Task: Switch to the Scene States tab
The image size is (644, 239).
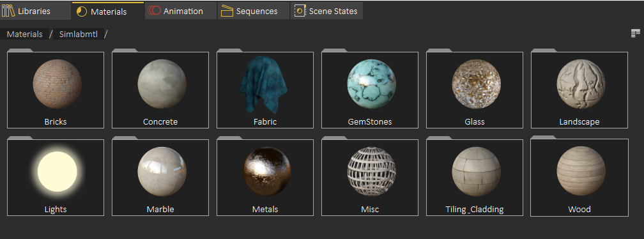Action: [x=326, y=11]
